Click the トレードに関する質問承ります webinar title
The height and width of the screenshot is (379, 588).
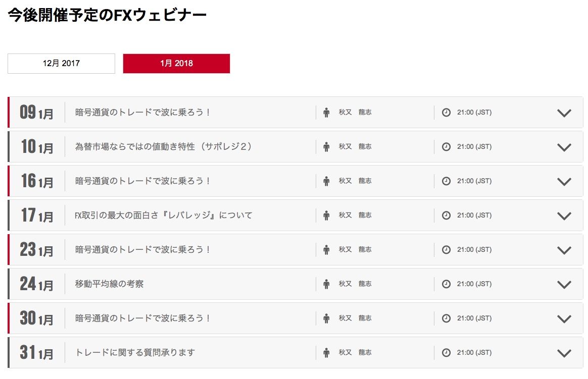pyautogui.click(x=135, y=353)
